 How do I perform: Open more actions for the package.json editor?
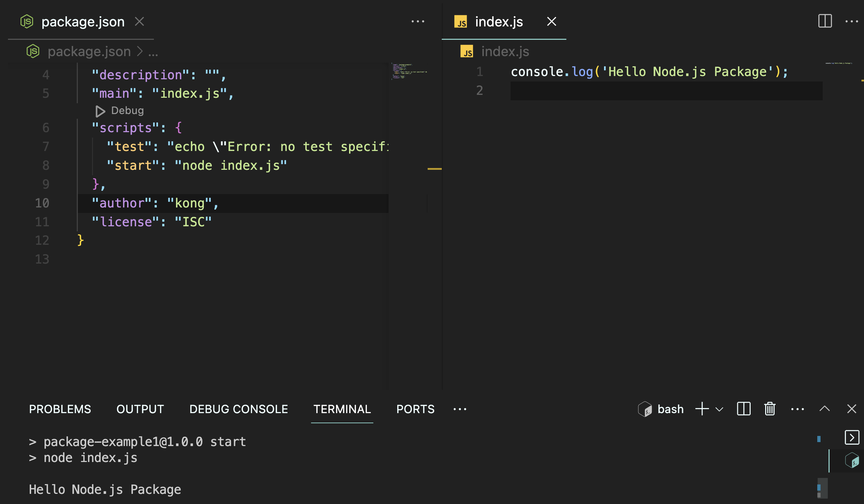[x=418, y=22]
